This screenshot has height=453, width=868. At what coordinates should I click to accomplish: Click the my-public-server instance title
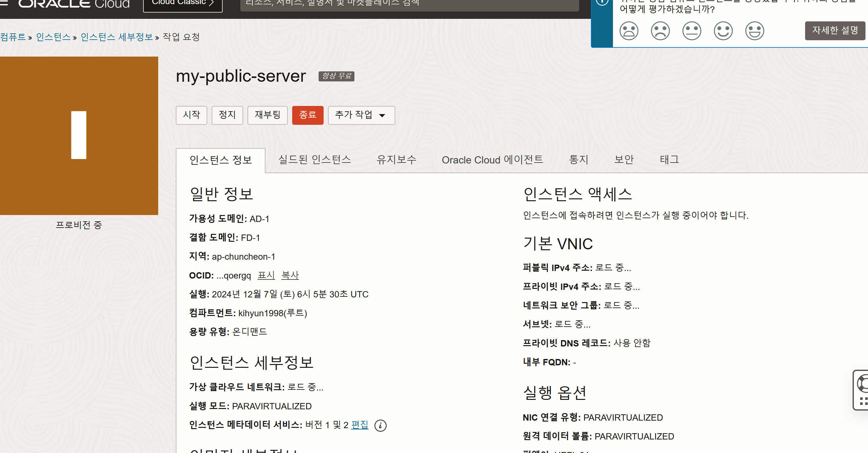241,76
